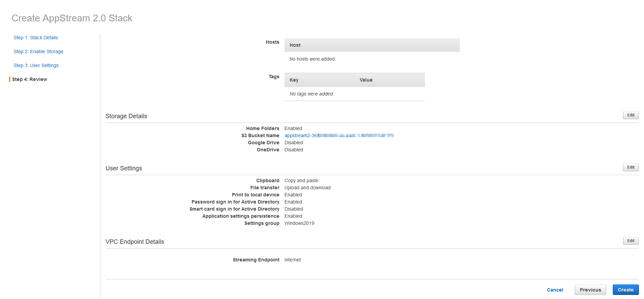Click the Storage Details section heading
Screen dimensions: 644x299
[x=126, y=116]
